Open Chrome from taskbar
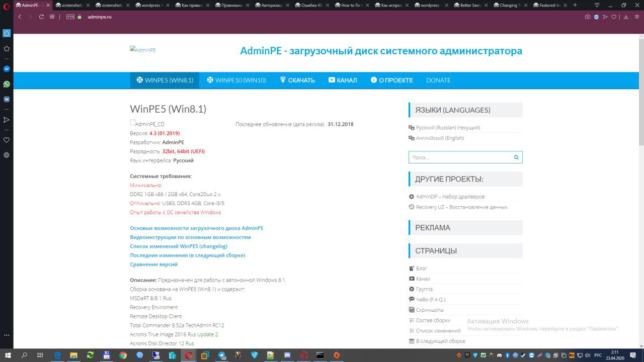The width and height of the screenshot is (644, 362). pos(123,355)
